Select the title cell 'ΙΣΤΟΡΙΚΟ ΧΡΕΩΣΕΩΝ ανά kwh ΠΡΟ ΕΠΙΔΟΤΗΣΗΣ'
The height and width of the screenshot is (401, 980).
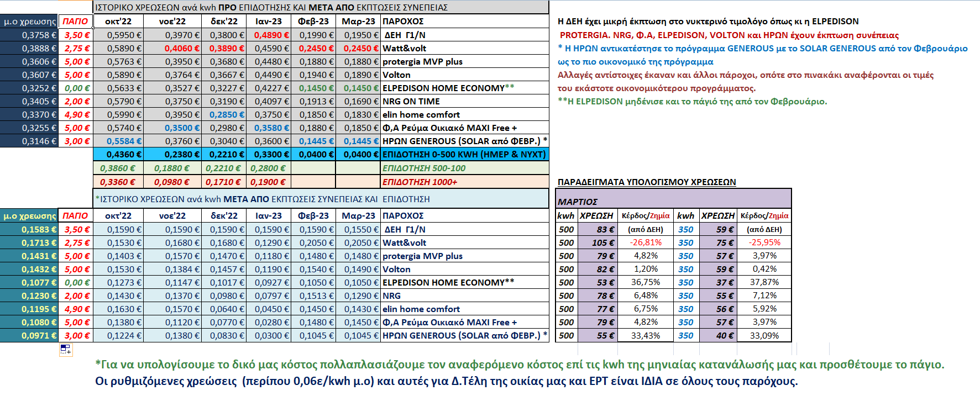321,7
